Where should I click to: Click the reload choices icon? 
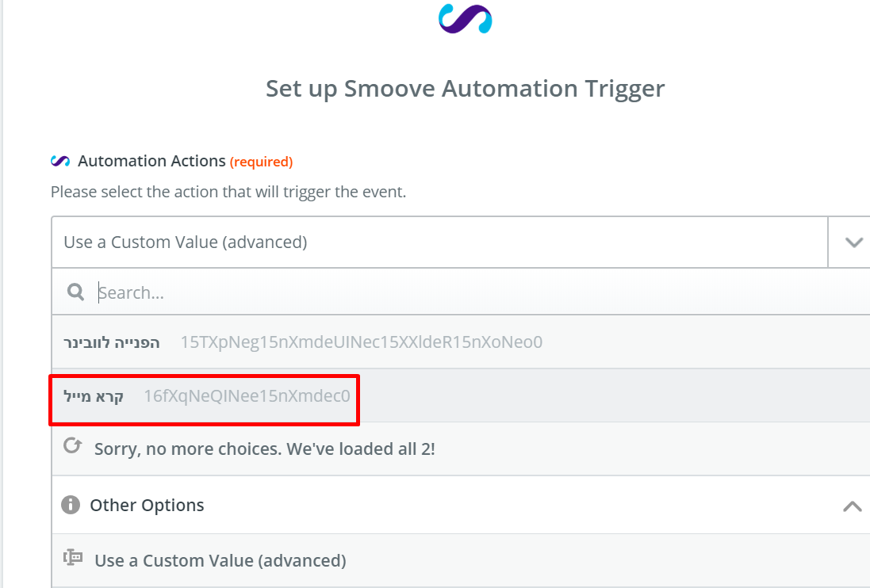73,445
